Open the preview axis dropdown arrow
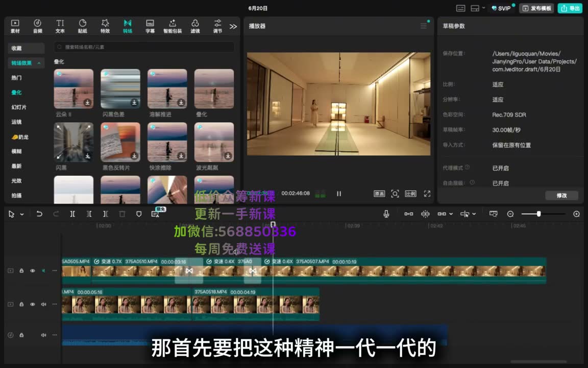The height and width of the screenshot is (368, 588). click(474, 214)
